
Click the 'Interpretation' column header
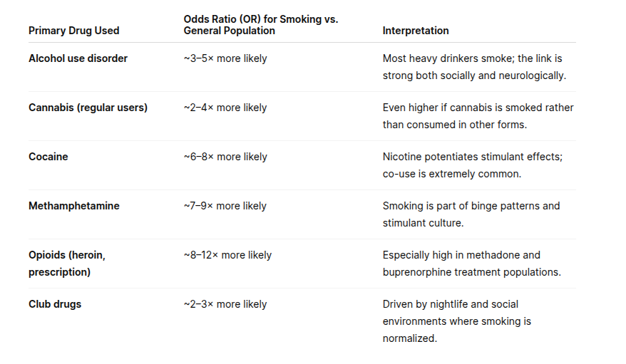[416, 31]
